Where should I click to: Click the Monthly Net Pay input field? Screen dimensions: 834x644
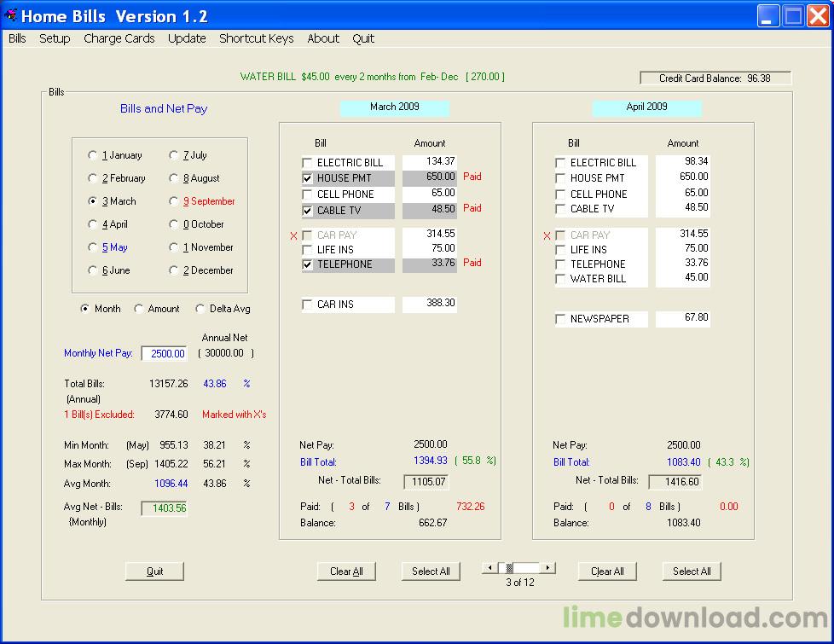164,354
